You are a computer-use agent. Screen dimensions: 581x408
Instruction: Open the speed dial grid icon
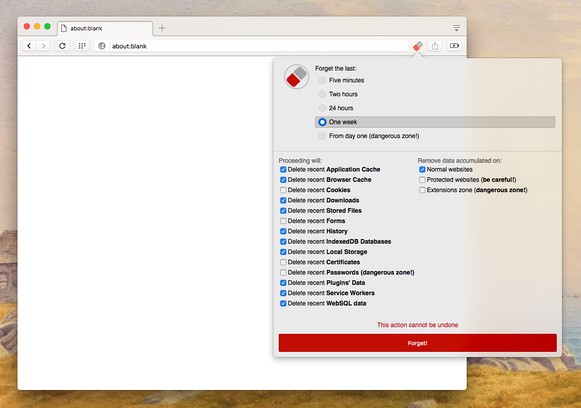(82, 46)
